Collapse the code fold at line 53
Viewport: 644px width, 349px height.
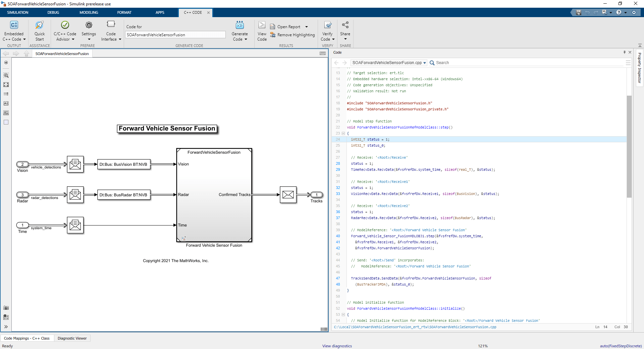tap(343, 315)
